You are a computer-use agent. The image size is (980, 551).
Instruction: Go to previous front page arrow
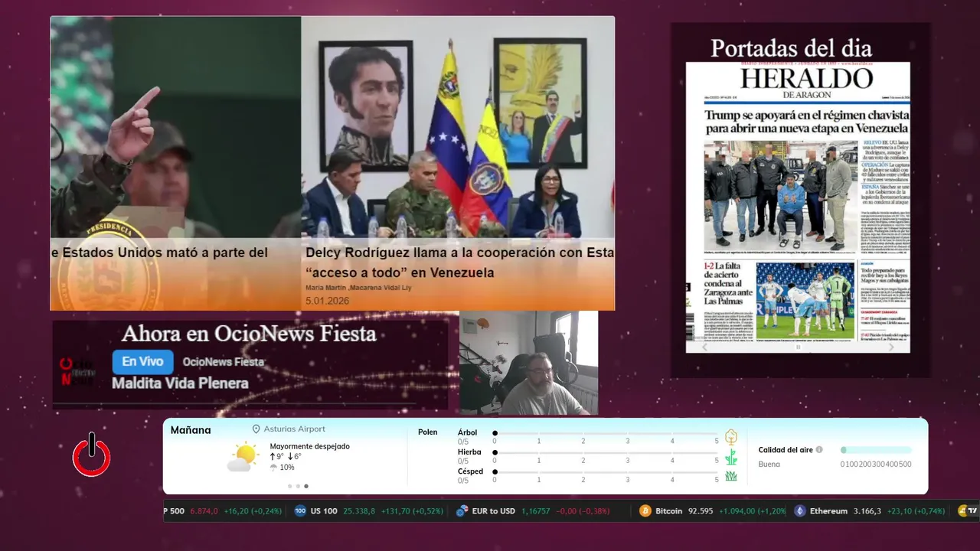click(x=705, y=347)
